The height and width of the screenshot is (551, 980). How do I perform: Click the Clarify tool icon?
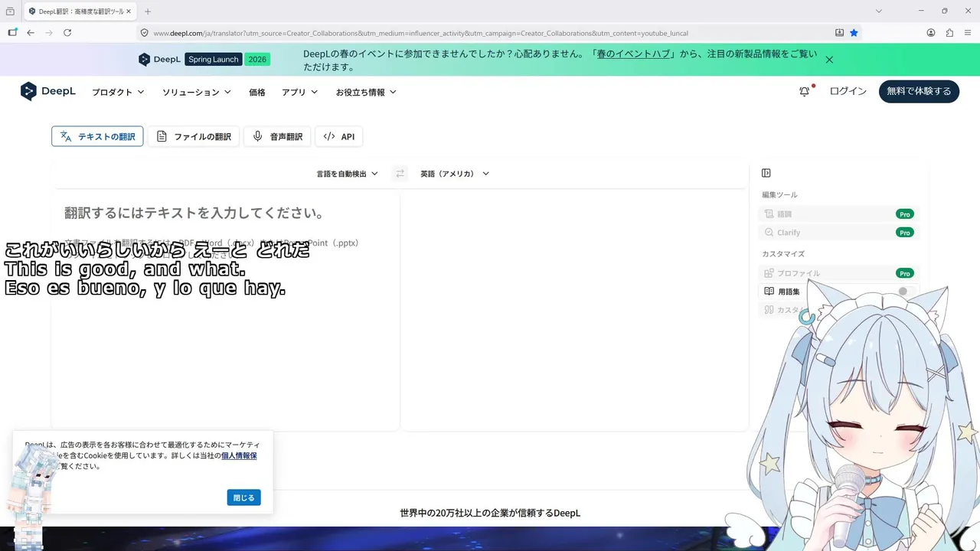click(x=769, y=233)
